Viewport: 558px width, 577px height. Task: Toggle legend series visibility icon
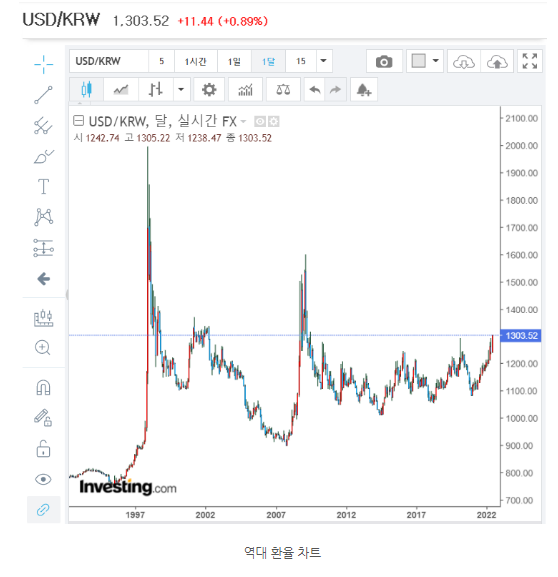coord(260,121)
